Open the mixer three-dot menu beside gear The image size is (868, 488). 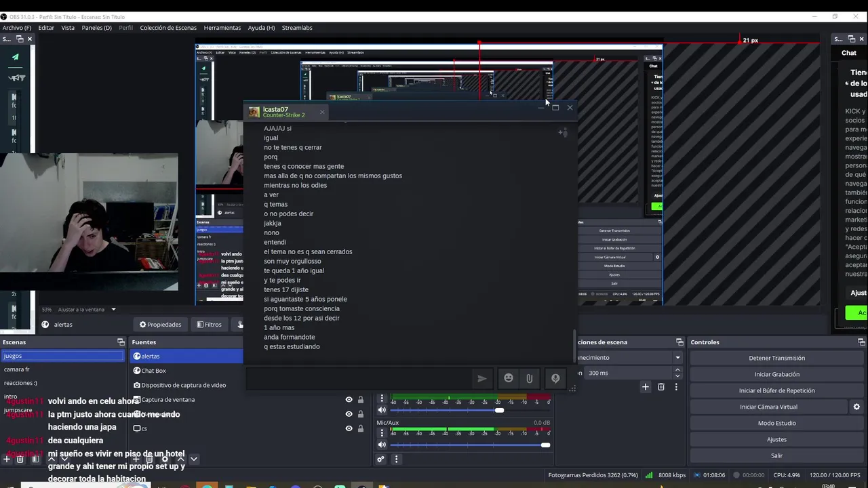(x=396, y=460)
